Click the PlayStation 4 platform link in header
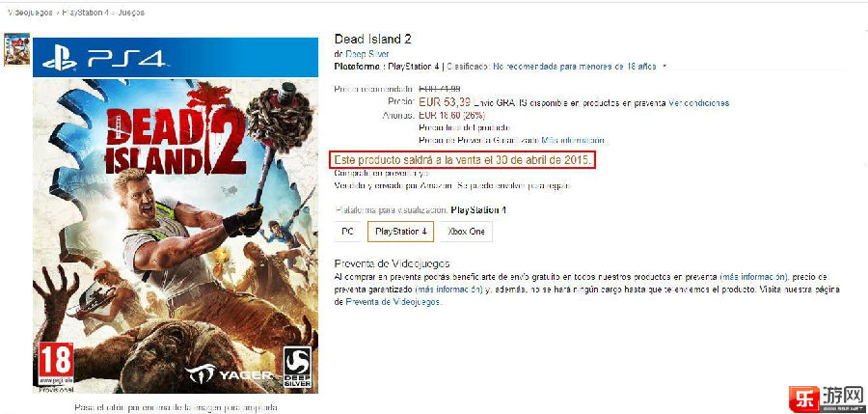Image resolution: width=868 pixels, height=414 pixels. coord(414,67)
